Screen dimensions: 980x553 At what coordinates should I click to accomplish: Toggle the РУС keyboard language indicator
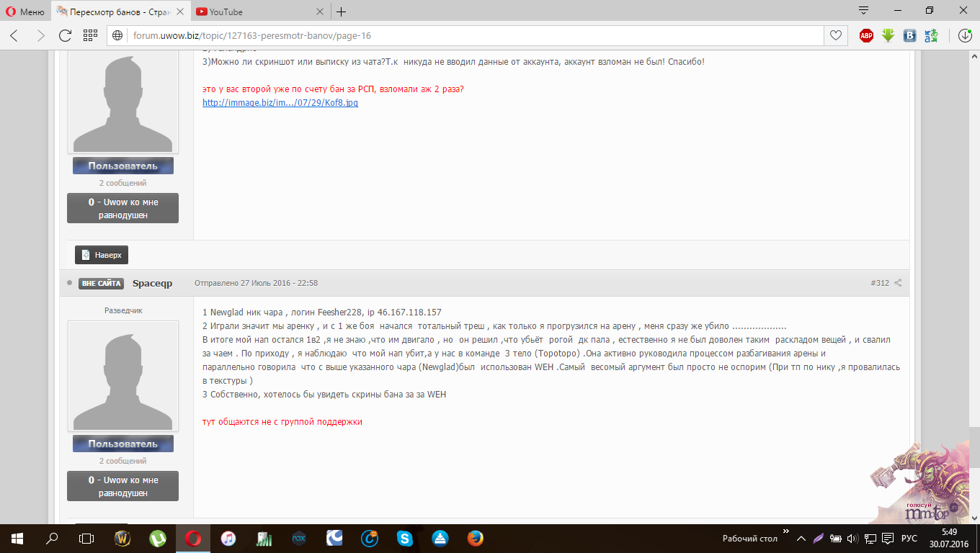909,539
